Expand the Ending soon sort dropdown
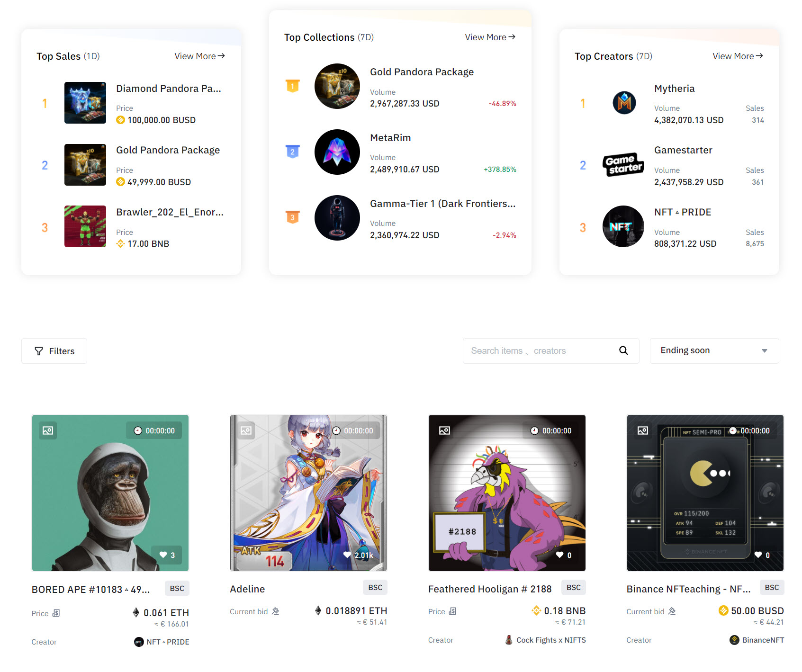The height and width of the screenshot is (672, 802). point(714,351)
